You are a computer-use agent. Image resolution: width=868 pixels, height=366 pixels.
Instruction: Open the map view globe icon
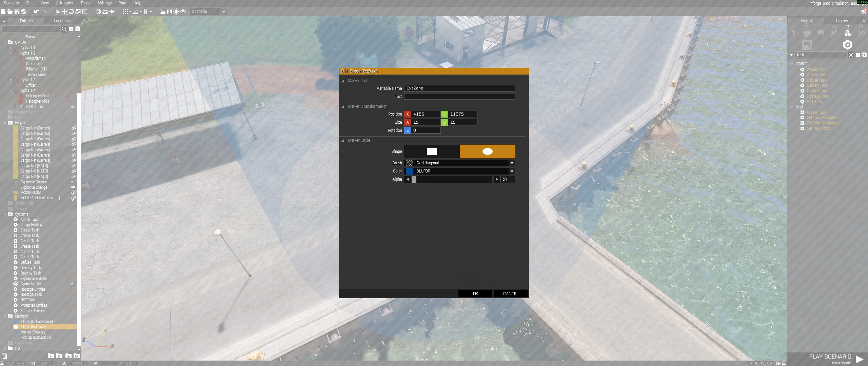click(98, 12)
